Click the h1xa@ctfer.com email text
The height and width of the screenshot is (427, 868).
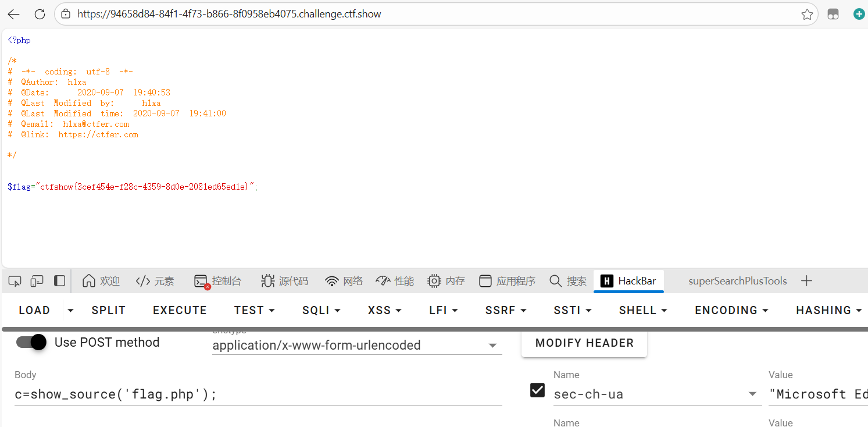point(96,124)
